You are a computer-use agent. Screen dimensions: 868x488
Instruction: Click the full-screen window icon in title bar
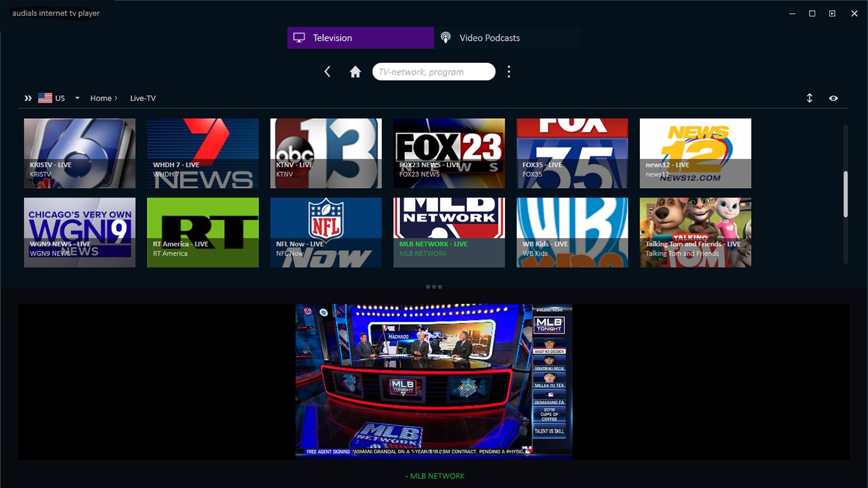(832, 13)
